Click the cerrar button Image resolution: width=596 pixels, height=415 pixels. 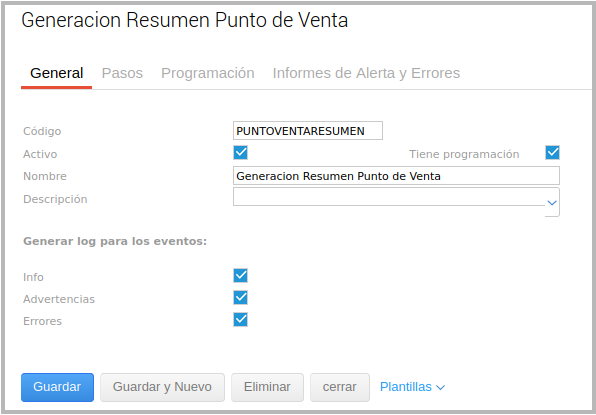(340, 387)
